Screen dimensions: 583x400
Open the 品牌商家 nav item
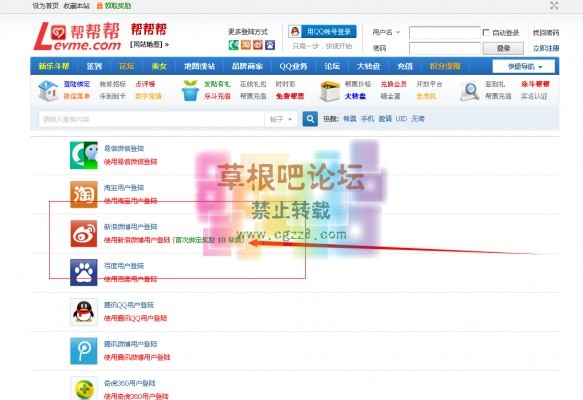point(247,66)
